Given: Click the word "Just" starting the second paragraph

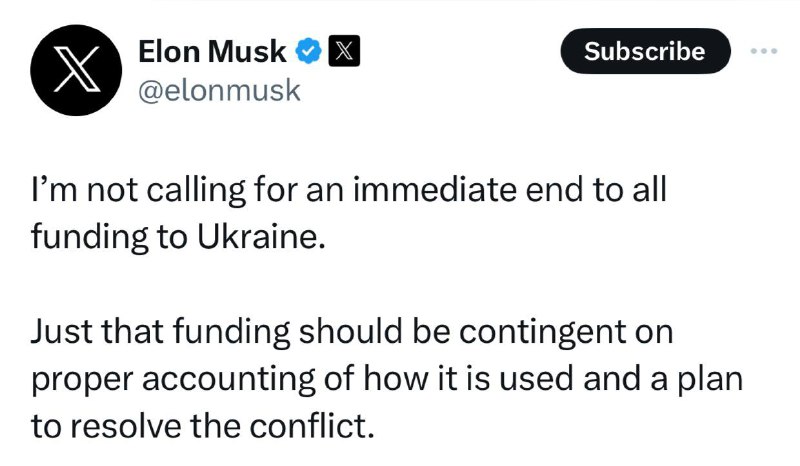Looking at the screenshot, I should (62, 331).
